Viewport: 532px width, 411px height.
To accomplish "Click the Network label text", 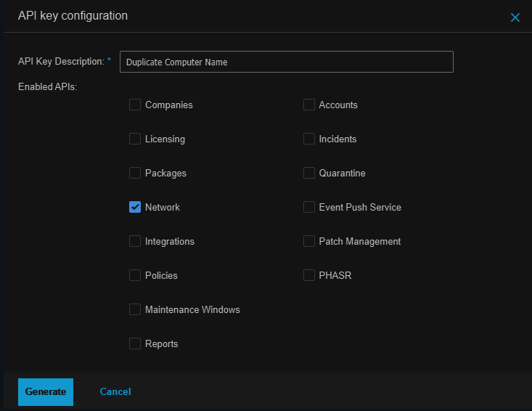I will tap(163, 207).
